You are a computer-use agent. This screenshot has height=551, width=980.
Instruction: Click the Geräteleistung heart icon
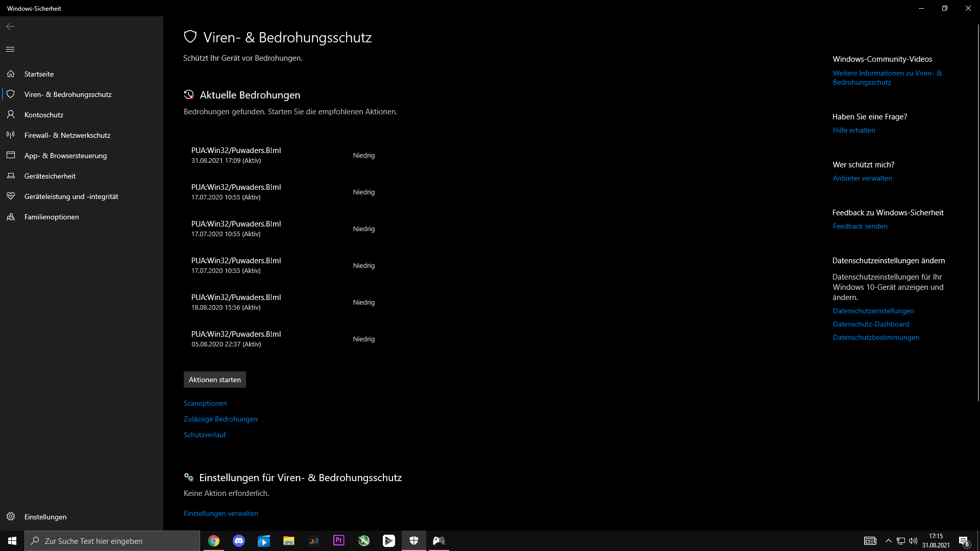pos(11,196)
